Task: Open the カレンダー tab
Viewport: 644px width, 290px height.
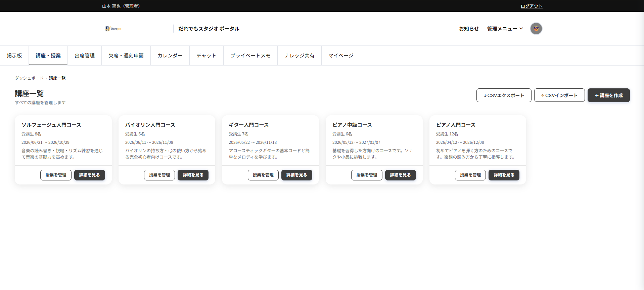Action: (170, 55)
